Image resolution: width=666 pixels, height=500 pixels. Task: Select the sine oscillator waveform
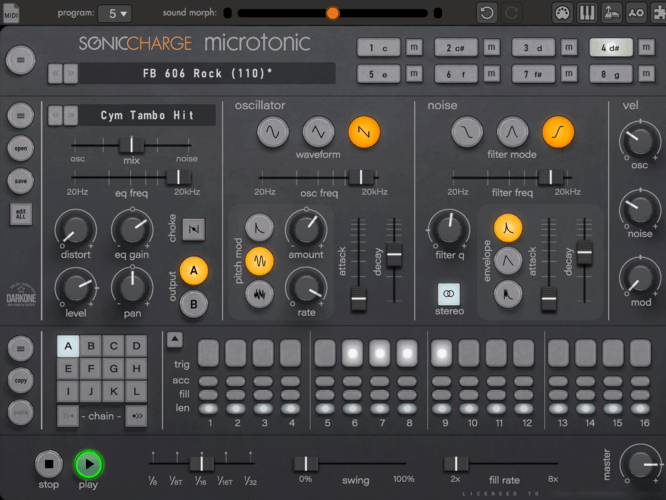(273, 133)
